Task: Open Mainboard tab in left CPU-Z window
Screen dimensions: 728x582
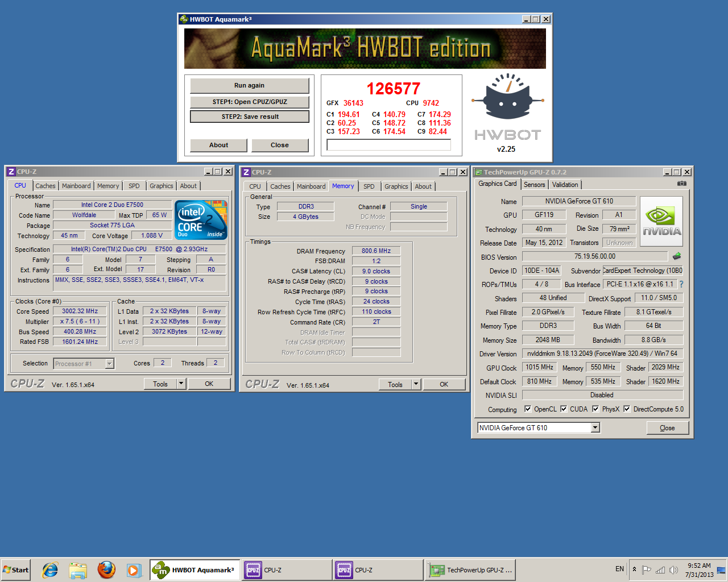Action: point(76,186)
